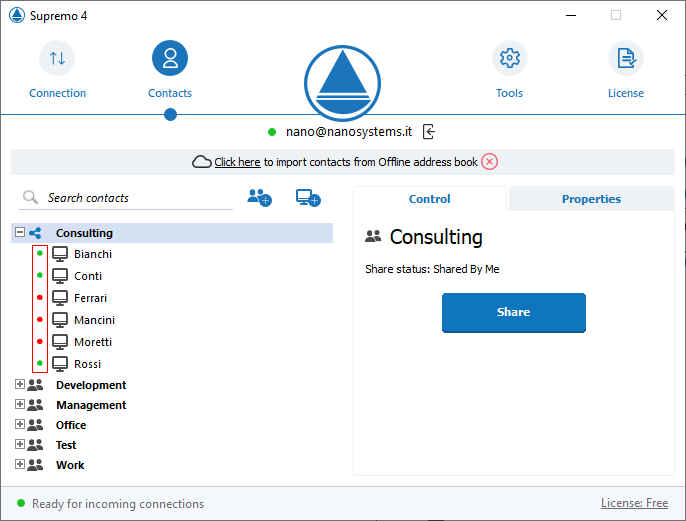
Task: Click Rossi's computer icon
Action: click(x=60, y=364)
